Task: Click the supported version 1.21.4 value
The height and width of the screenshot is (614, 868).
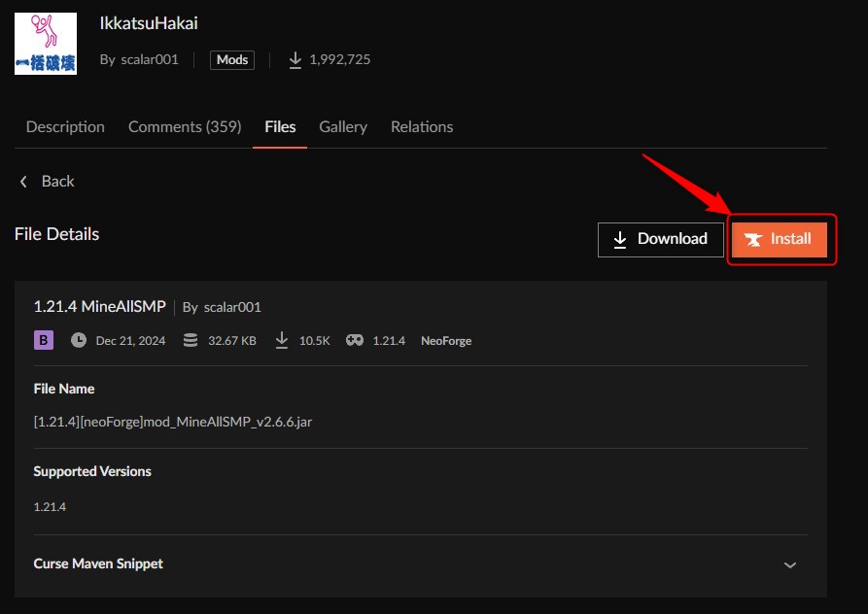Action: click(x=50, y=507)
